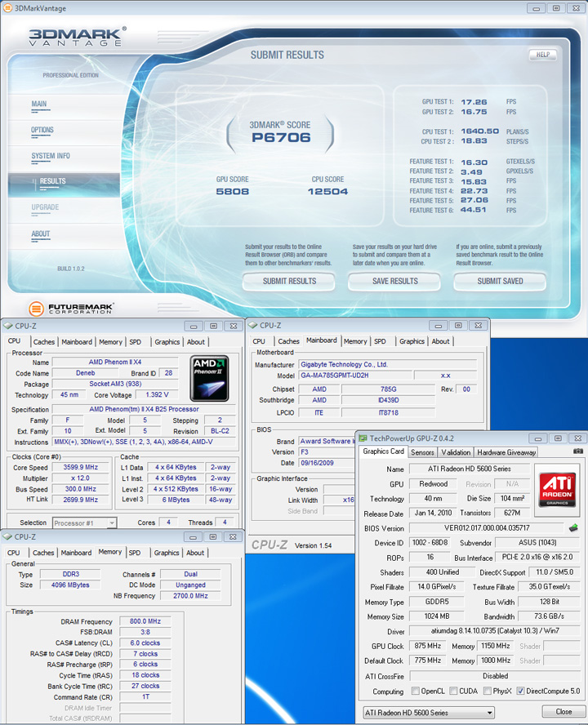Click the BIOS save chip icon in GPU-Z
Viewport: 588px width, 725px height.
pyautogui.click(x=573, y=527)
